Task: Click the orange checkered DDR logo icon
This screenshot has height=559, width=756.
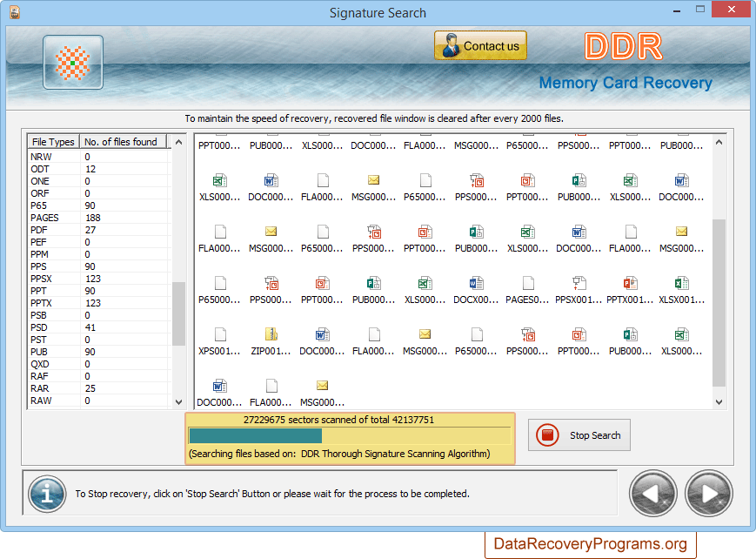Action: click(x=73, y=63)
